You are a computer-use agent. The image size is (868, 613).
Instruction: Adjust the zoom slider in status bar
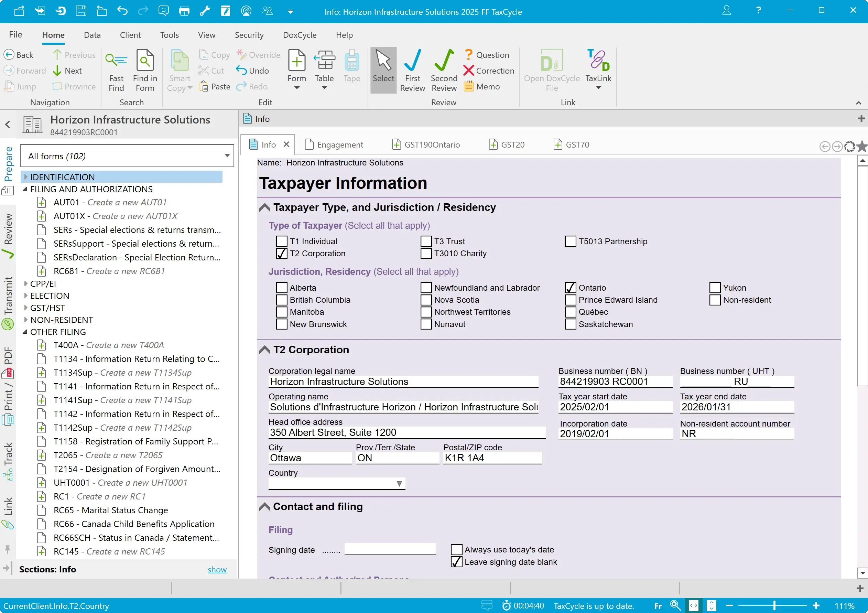pos(774,605)
